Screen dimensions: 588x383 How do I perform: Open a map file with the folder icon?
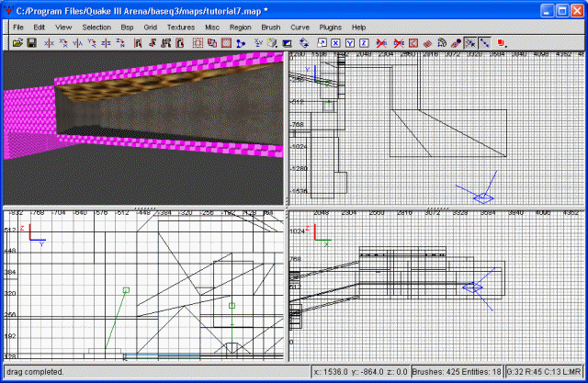17,43
